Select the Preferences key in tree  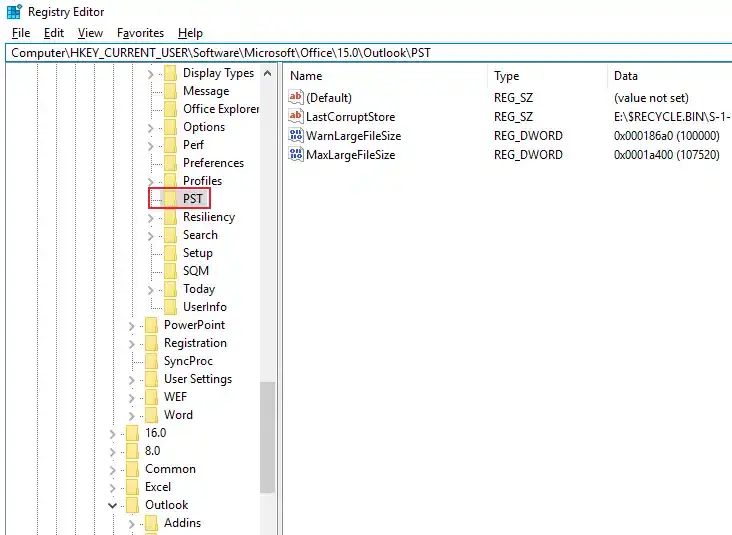[x=213, y=163]
